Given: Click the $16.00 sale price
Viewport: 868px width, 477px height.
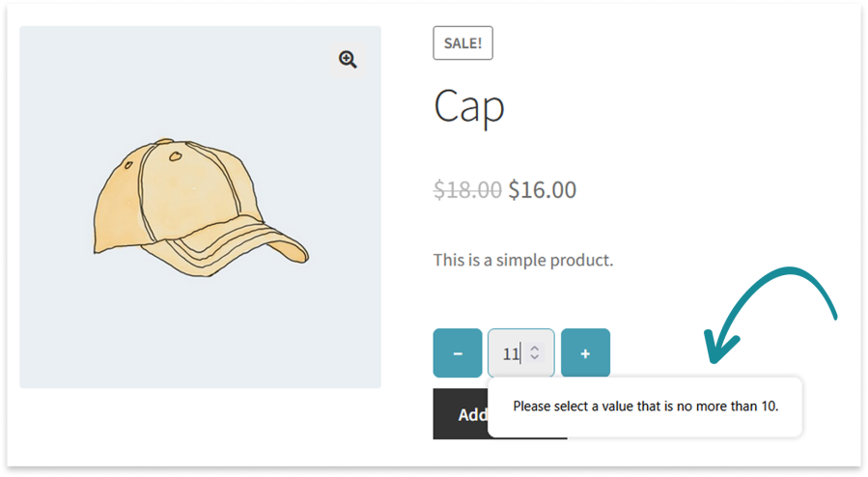Looking at the screenshot, I should pos(542,189).
